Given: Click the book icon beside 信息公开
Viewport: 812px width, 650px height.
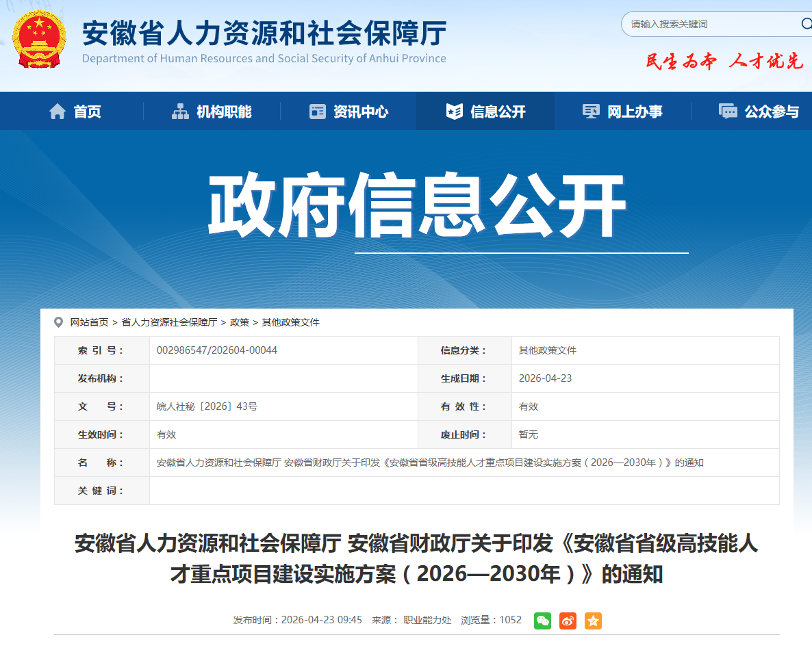Looking at the screenshot, I should point(454,112).
